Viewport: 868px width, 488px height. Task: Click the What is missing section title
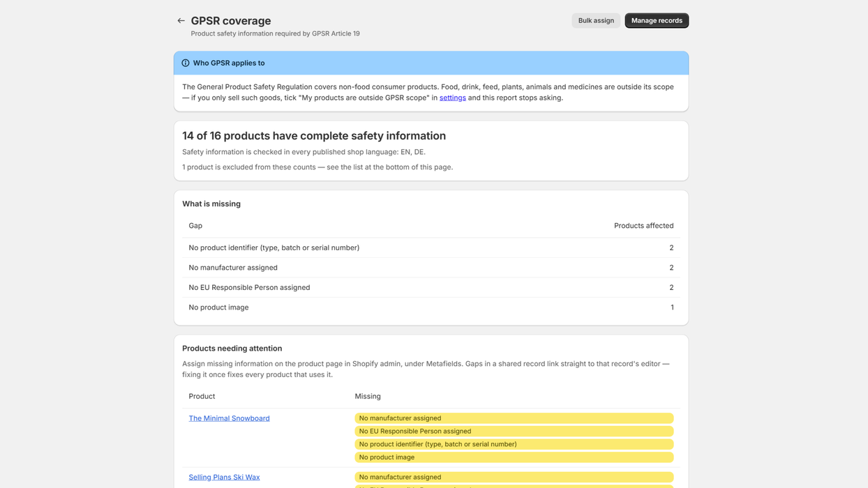(x=211, y=204)
